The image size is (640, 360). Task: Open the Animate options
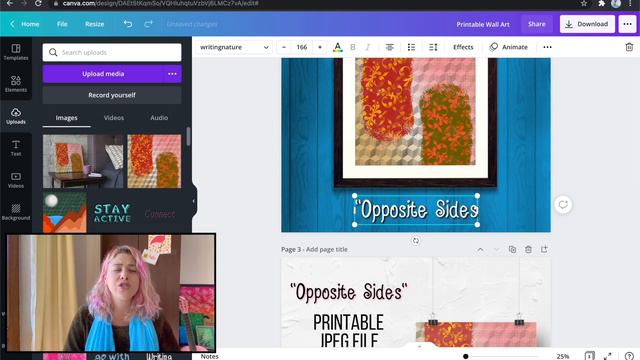(509, 47)
